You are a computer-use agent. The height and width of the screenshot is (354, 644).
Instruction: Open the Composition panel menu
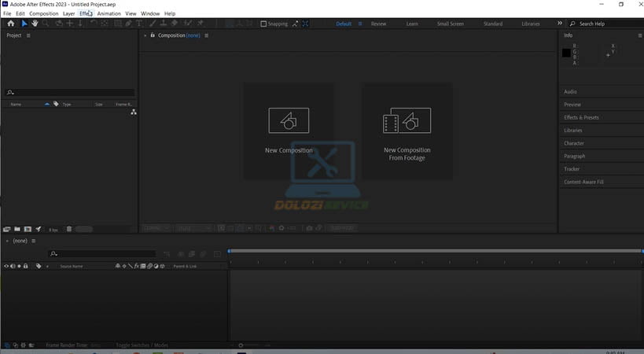(206, 35)
